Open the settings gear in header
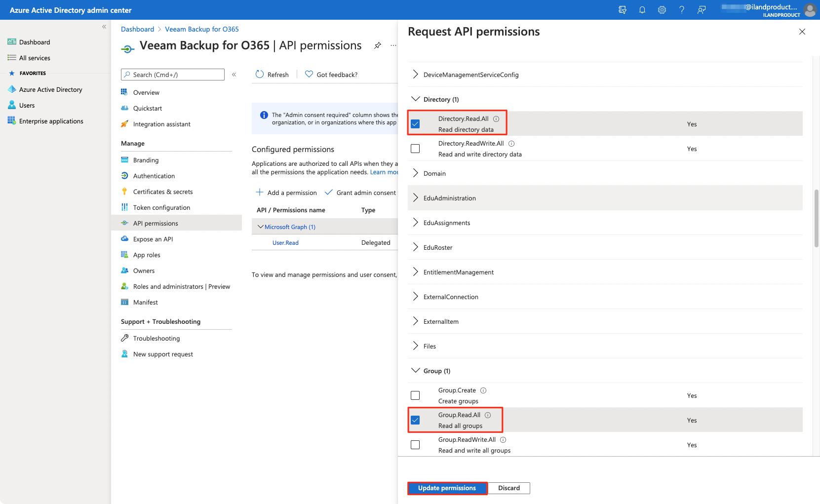The image size is (820, 504). 662,10
